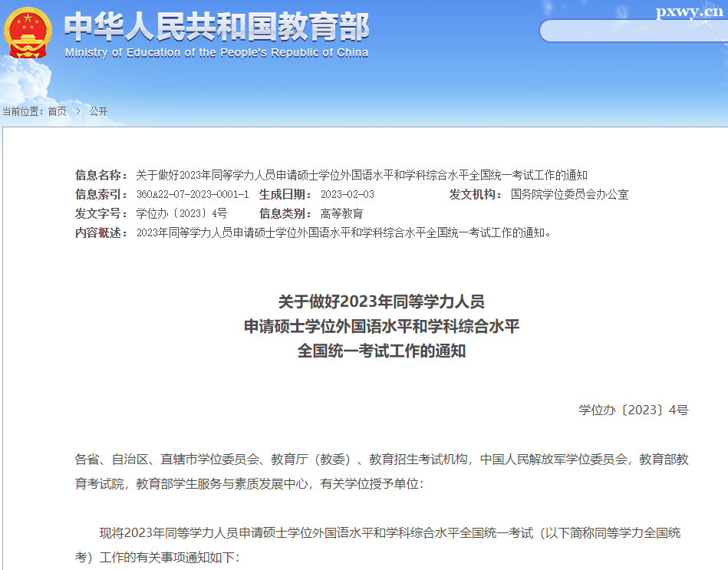This screenshot has width=728, height=570.
Task: Select the 内容概述 label
Action: (x=101, y=232)
